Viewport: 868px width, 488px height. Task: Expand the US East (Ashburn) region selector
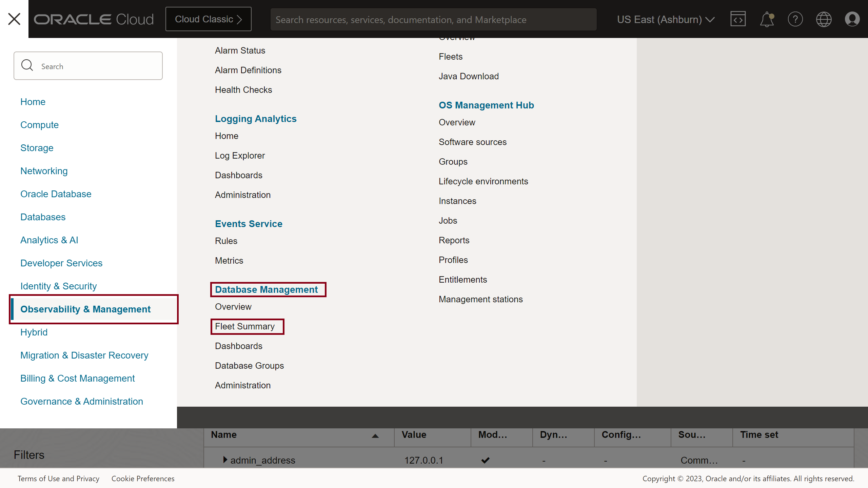point(665,19)
